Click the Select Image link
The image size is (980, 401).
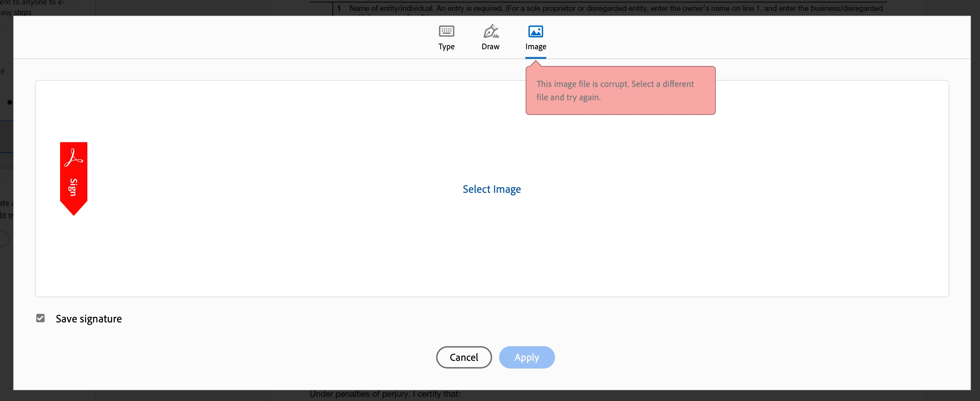click(x=491, y=189)
